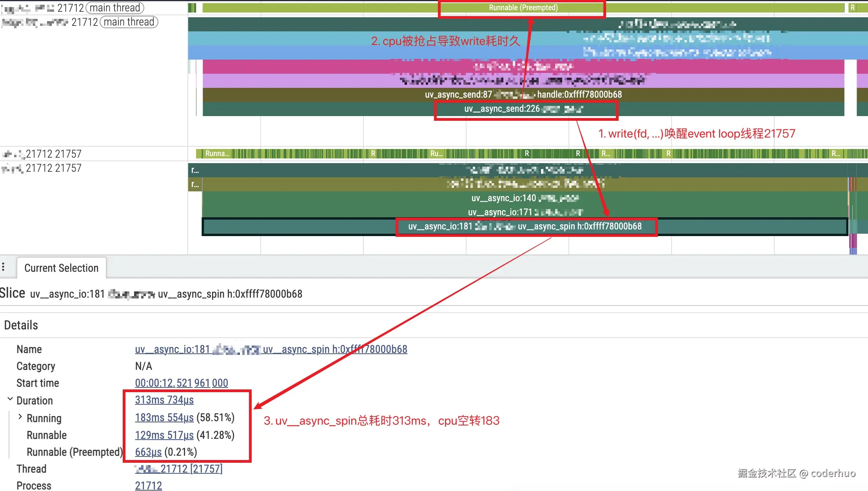Viewport: 868px width, 491px height.
Task: Click the 663µs preempted duration link
Action: 148,452
